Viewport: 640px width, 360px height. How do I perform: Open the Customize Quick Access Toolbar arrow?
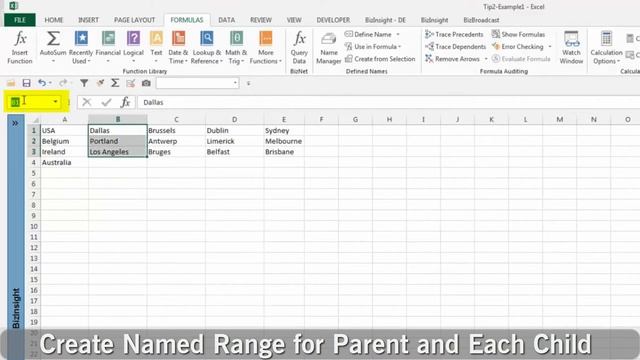click(x=248, y=83)
